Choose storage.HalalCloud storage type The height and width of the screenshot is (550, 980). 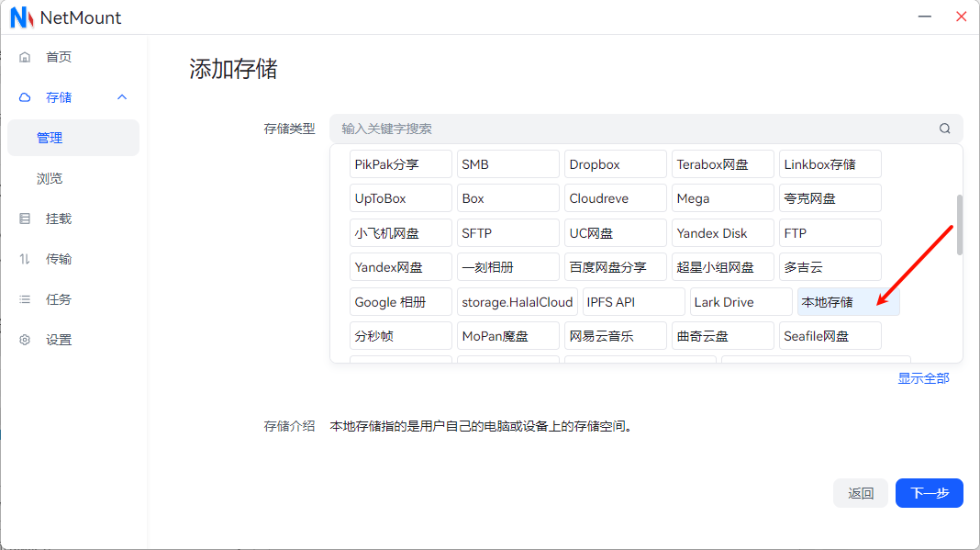pos(517,302)
